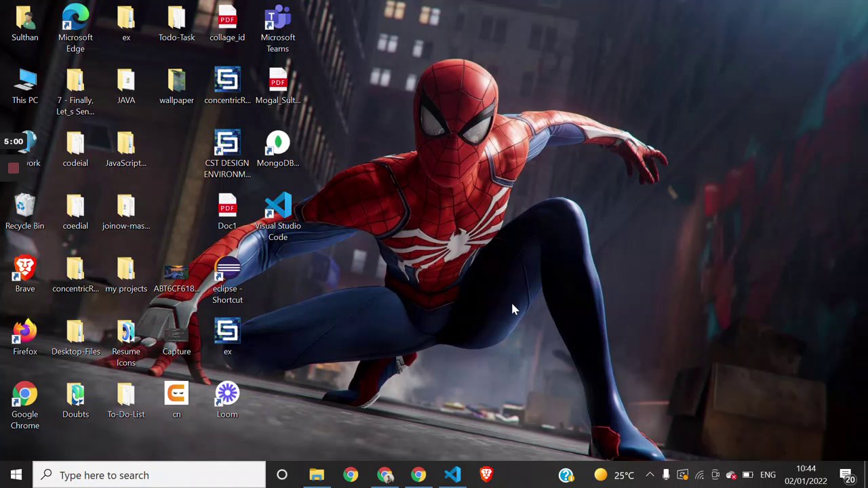Open the OneDrive cloud tray icon
868x488 pixels.
pyautogui.click(x=731, y=475)
